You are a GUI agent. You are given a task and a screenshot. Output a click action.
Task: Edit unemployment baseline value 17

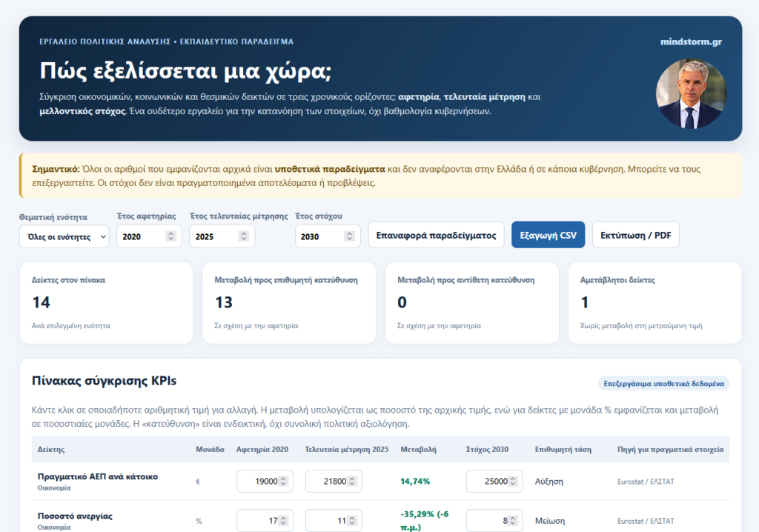[265, 520]
